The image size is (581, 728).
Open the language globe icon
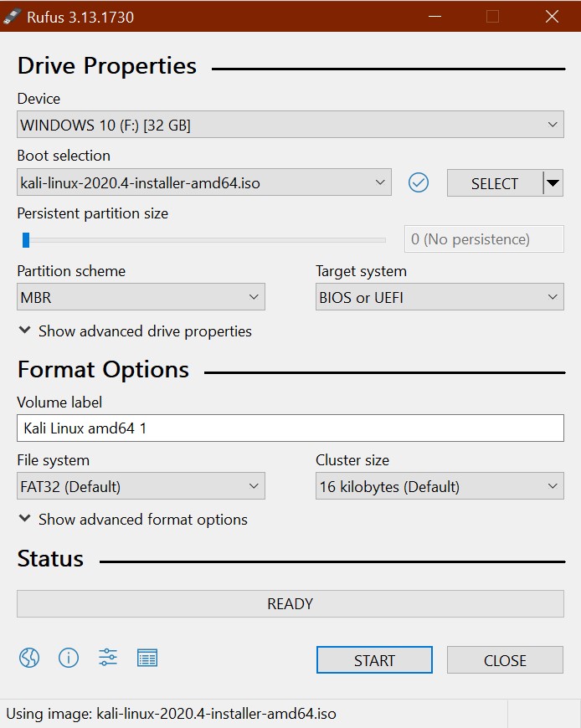[29, 658]
